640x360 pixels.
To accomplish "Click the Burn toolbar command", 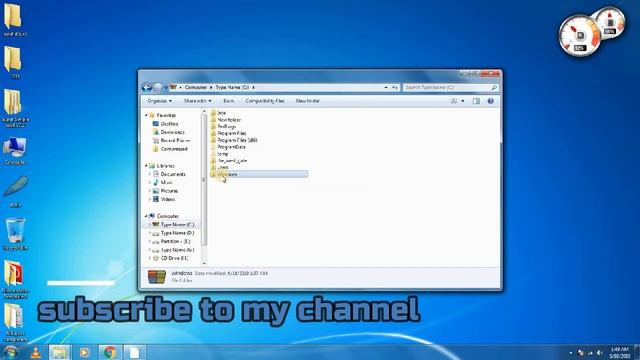I will pos(229,101).
